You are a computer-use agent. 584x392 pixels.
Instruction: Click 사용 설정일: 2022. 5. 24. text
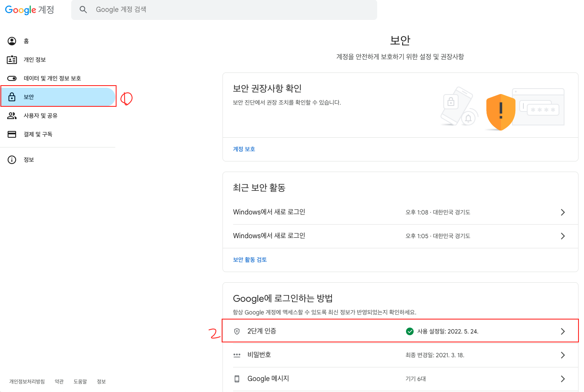pyautogui.click(x=448, y=331)
